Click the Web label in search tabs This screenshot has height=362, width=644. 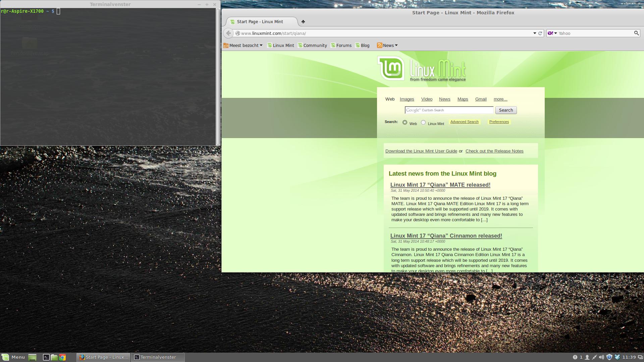click(x=390, y=99)
